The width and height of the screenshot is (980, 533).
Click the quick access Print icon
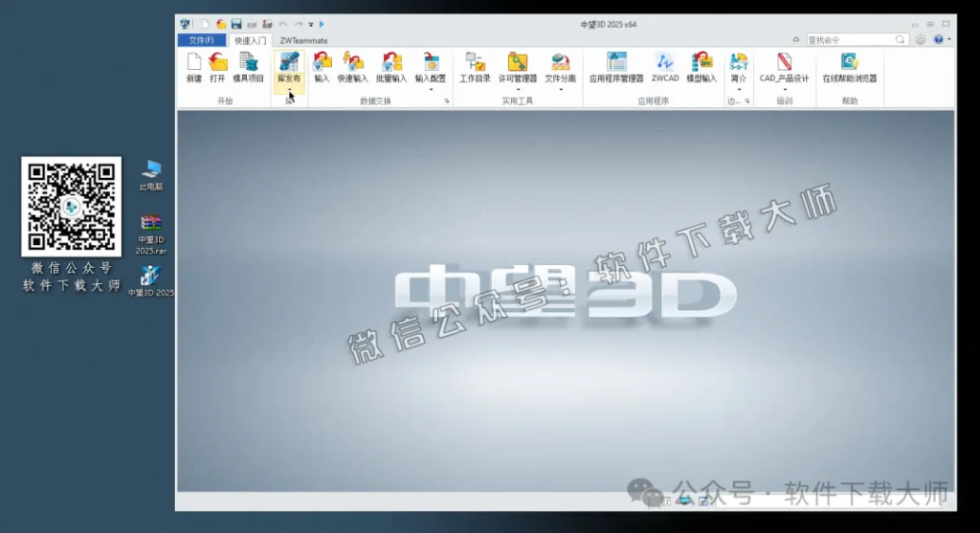tap(252, 24)
